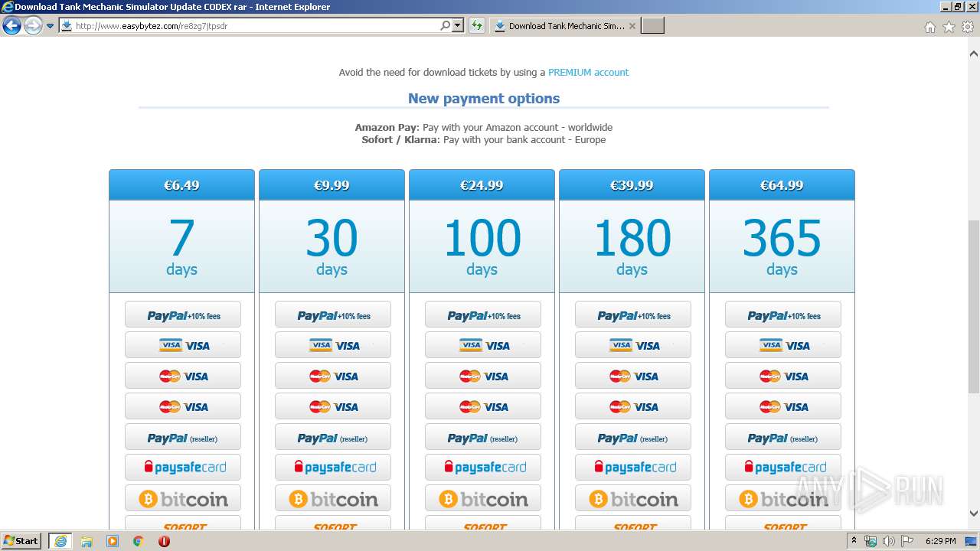Choose PayPal +10% fees for 7 days

[x=183, y=315]
